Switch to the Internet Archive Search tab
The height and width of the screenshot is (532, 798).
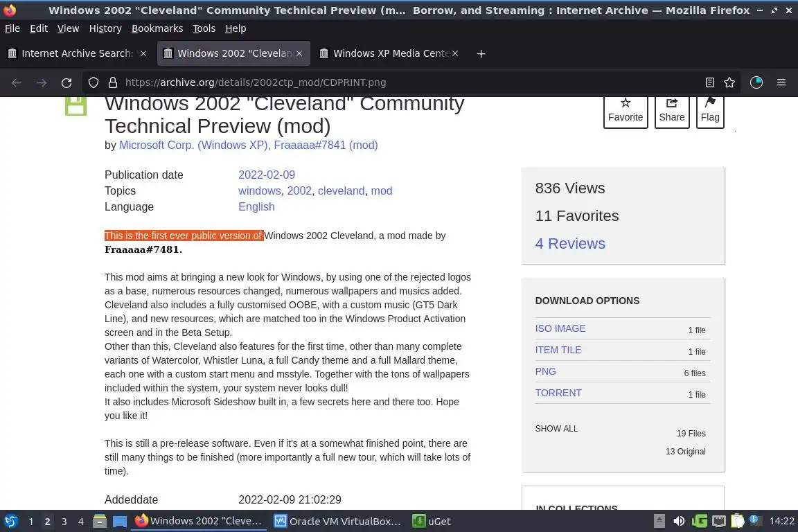pyautogui.click(x=78, y=53)
